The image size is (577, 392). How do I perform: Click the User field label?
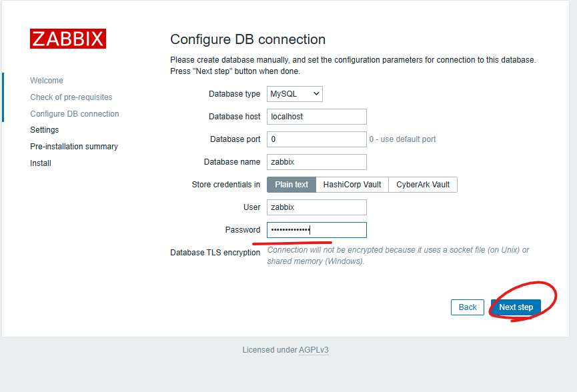pos(252,207)
